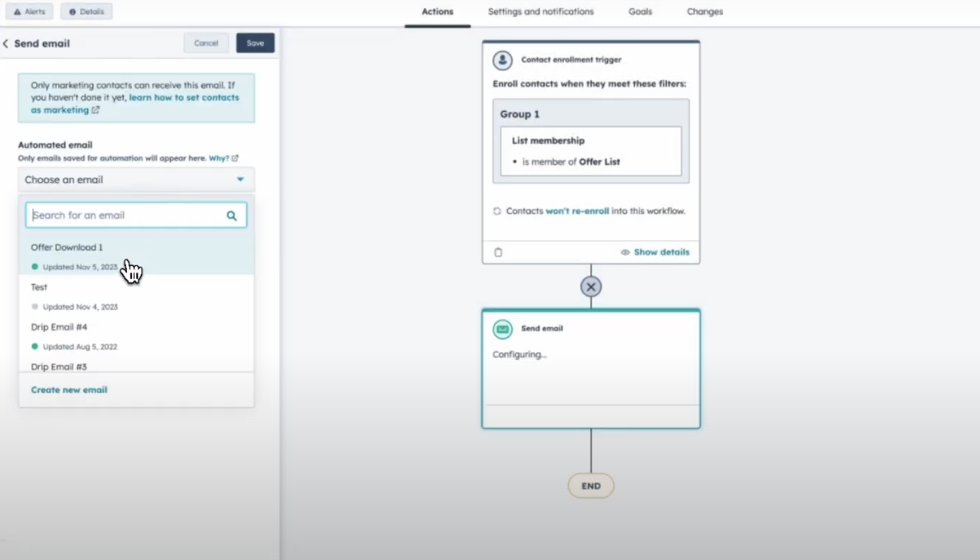Select the Test email option
This screenshot has height=560, width=980.
tap(136, 295)
